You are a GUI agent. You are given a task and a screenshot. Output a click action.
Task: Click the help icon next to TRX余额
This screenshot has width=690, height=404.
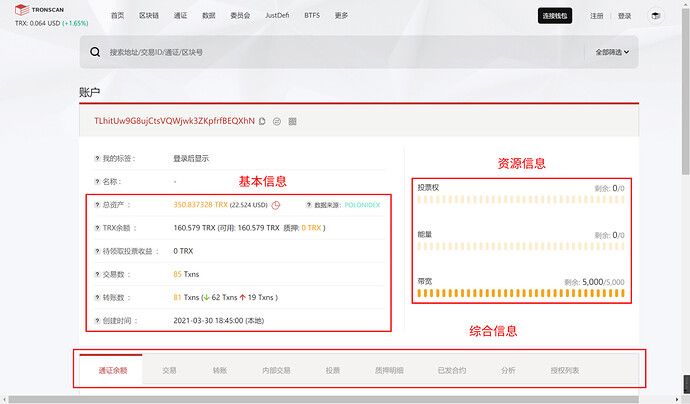click(x=97, y=228)
